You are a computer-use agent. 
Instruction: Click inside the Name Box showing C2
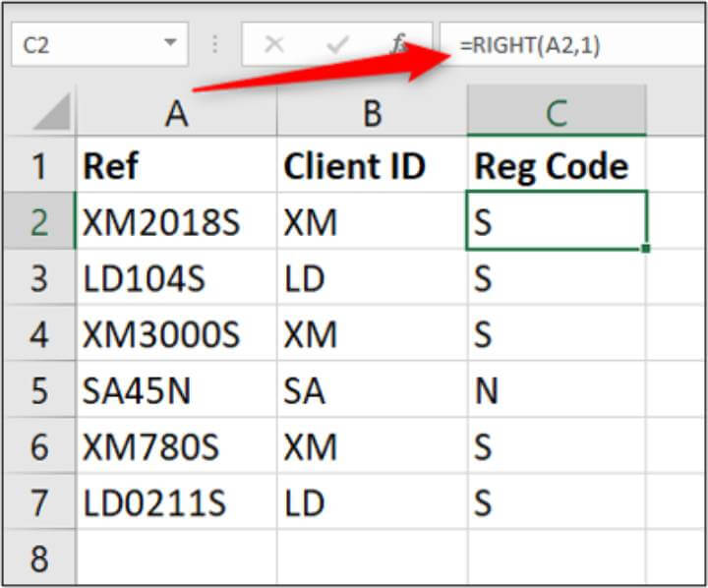click(x=79, y=45)
